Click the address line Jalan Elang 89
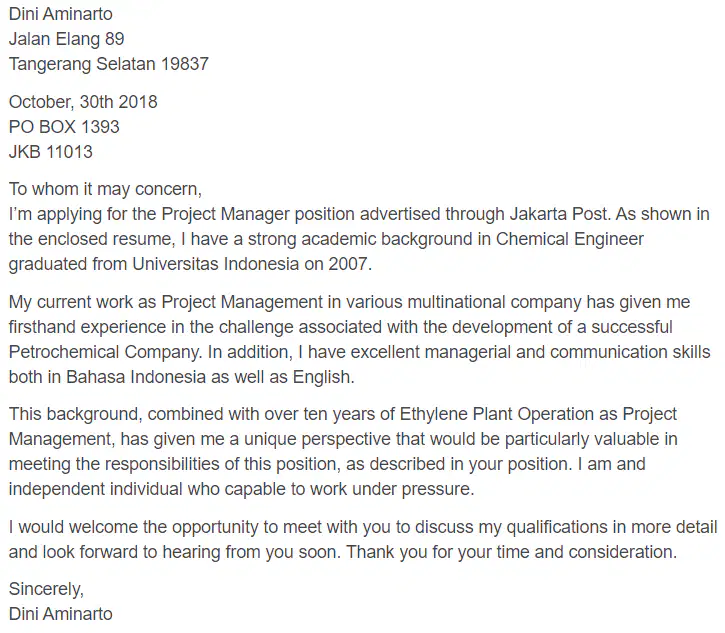The image size is (725, 633). coord(67,39)
